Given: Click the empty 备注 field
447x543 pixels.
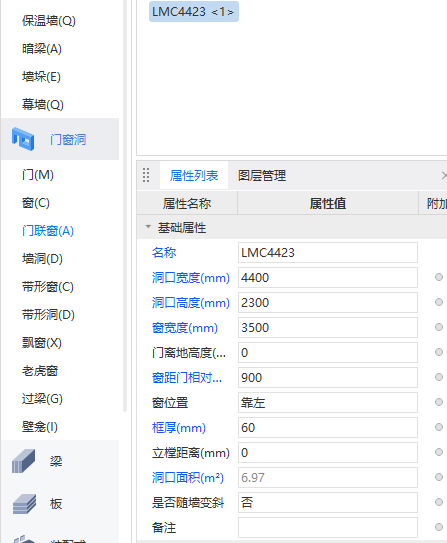Looking at the screenshot, I should (x=328, y=527).
